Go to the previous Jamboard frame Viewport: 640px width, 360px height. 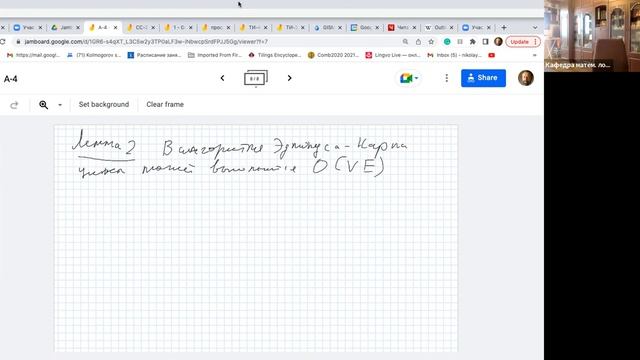pyautogui.click(x=222, y=78)
